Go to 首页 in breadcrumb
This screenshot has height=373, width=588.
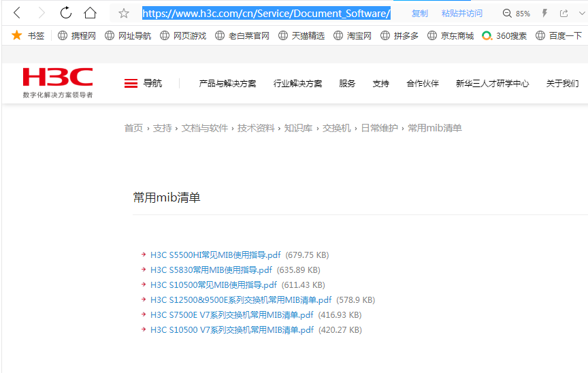tap(133, 128)
